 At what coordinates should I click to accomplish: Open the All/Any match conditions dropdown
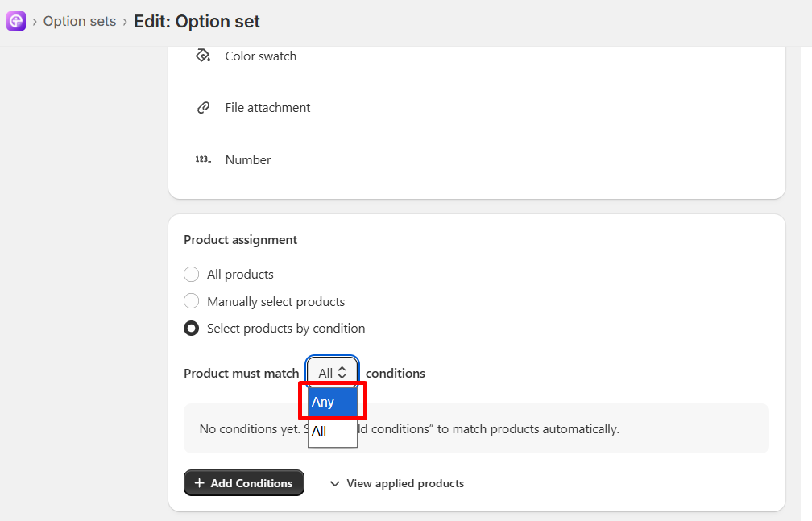(332, 373)
